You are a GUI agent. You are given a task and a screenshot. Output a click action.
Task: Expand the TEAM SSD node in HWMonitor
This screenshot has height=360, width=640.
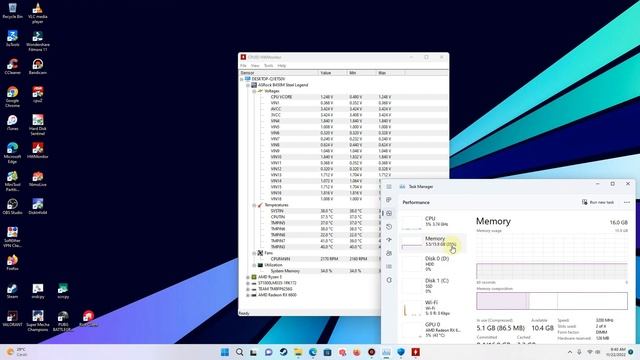click(x=248, y=289)
